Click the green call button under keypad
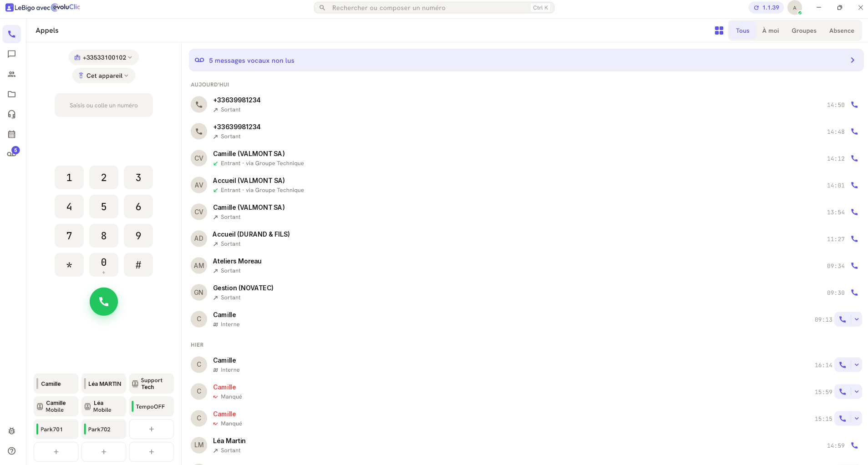This screenshot has height=465, width=868. [104, 302]
